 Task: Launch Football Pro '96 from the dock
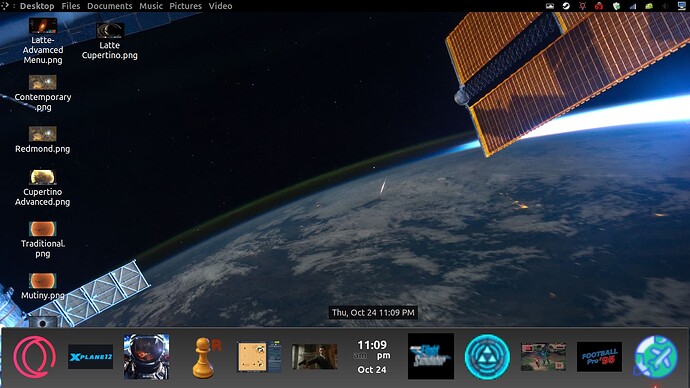[x=599, y=357]
